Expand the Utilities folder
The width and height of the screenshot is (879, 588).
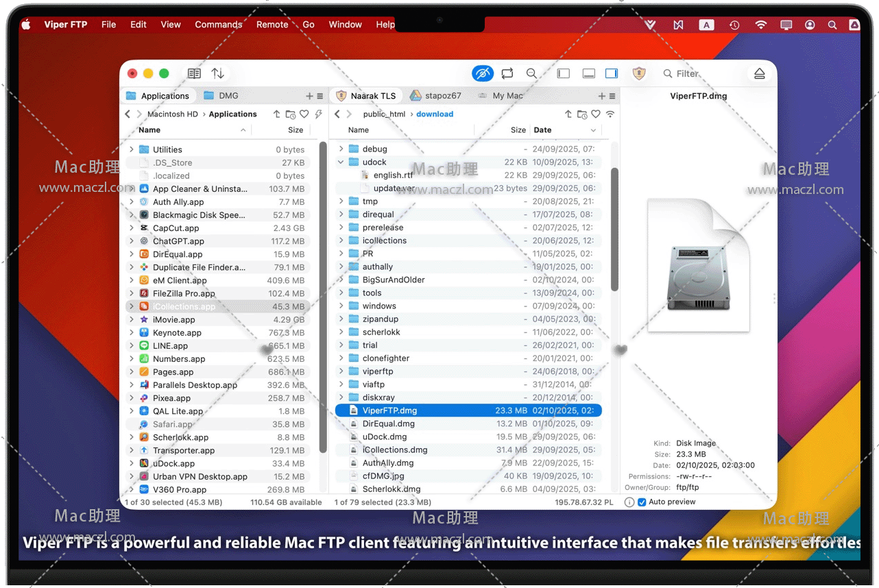click(x=132, y=149)
